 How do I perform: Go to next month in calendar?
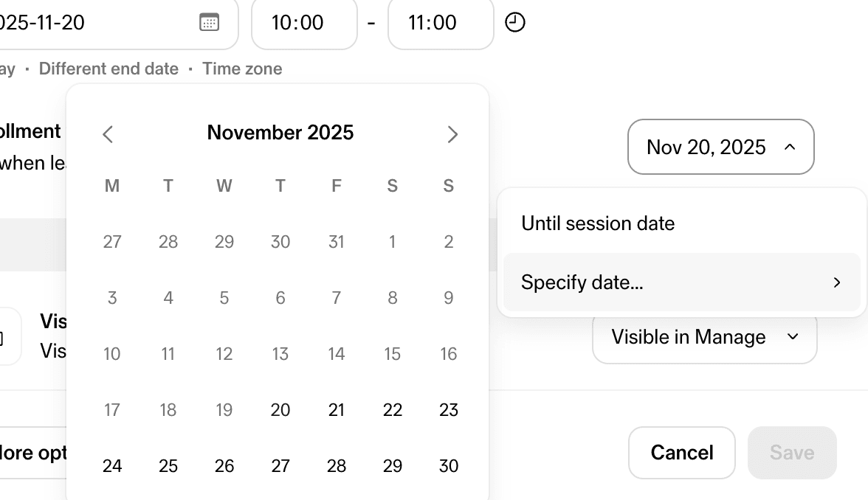pos(452,134)
